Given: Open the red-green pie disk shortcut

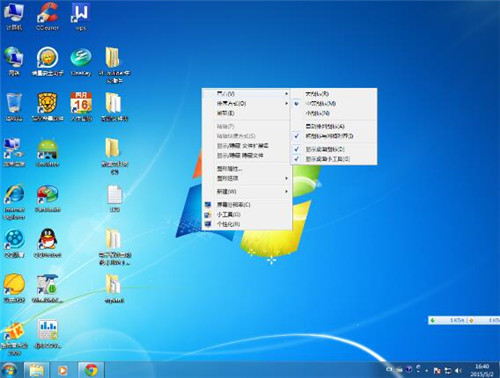Looking at the screenshot, I should click(x=47, y=198).
